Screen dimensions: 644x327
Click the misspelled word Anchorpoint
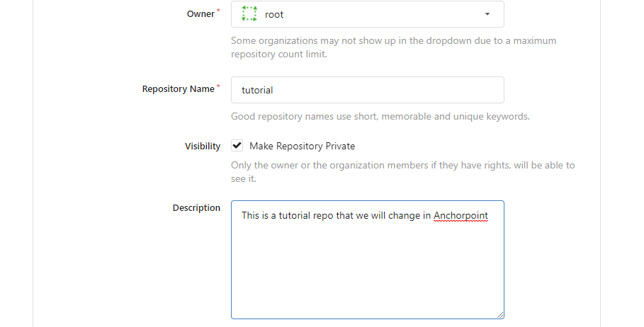pos(461,215)
